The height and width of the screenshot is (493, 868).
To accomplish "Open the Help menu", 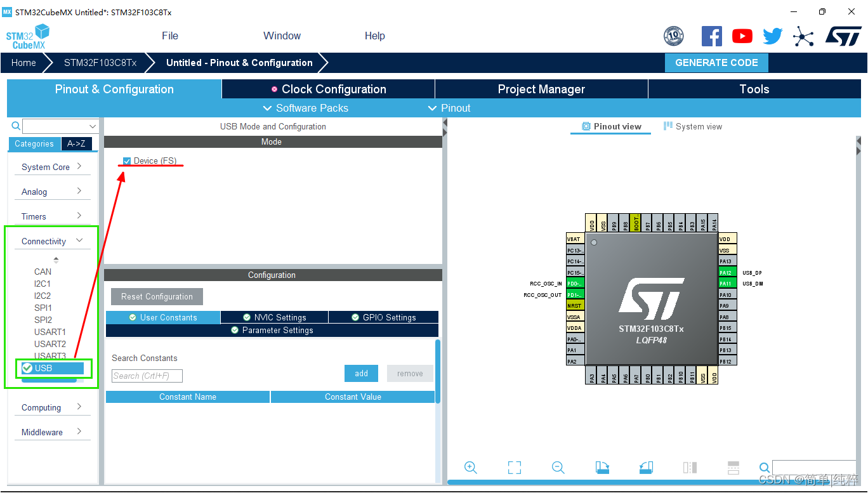I will pyautogui.click(x=375, y=36).
